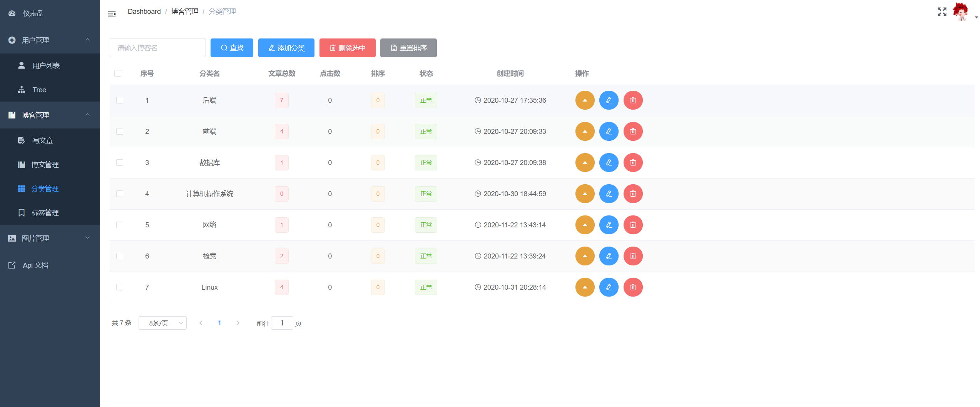Edit the 计算机操作系统 category
The height and width of the screenshot is (407, 980).
click(609, 194)
